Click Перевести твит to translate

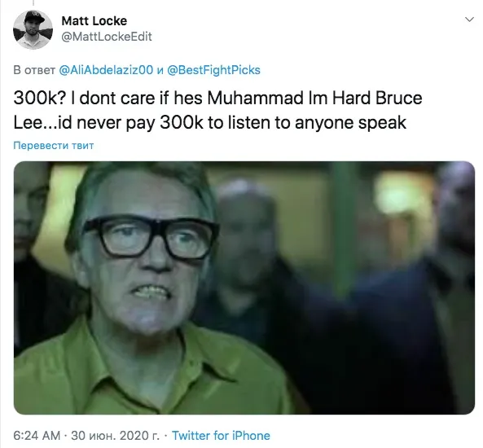pyautogui.click(x=53, y=145)
